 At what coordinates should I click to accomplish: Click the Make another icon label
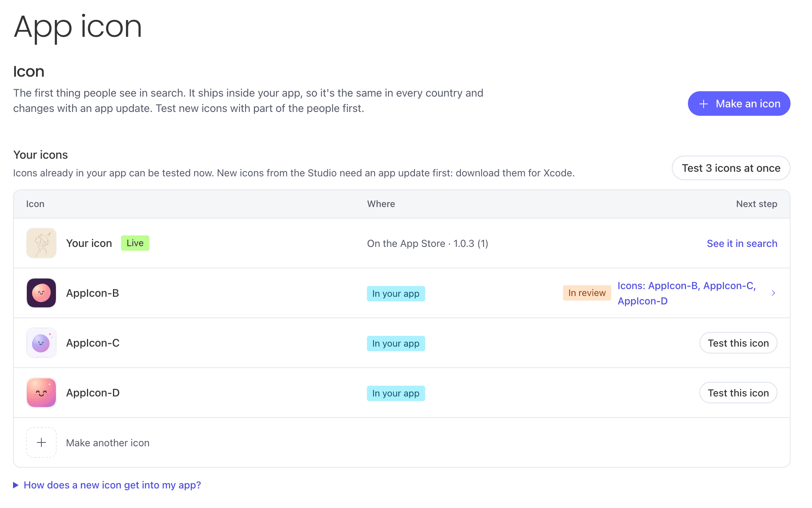pyautogui.click(x=108, y=443)
